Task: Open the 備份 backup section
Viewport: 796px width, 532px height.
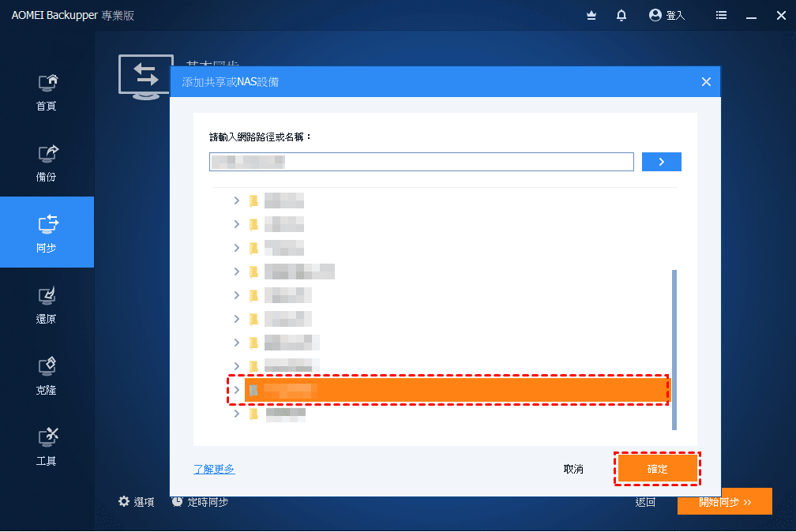Action: point(47,163)
